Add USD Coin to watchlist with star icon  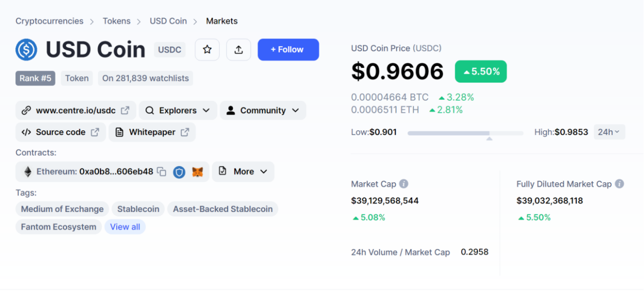click(207, 50)
